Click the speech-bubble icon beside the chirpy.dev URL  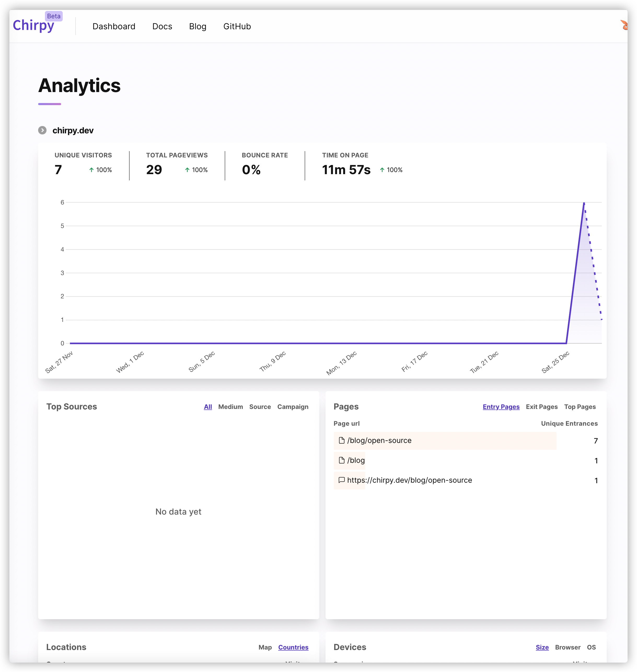[x=341, y=480]
